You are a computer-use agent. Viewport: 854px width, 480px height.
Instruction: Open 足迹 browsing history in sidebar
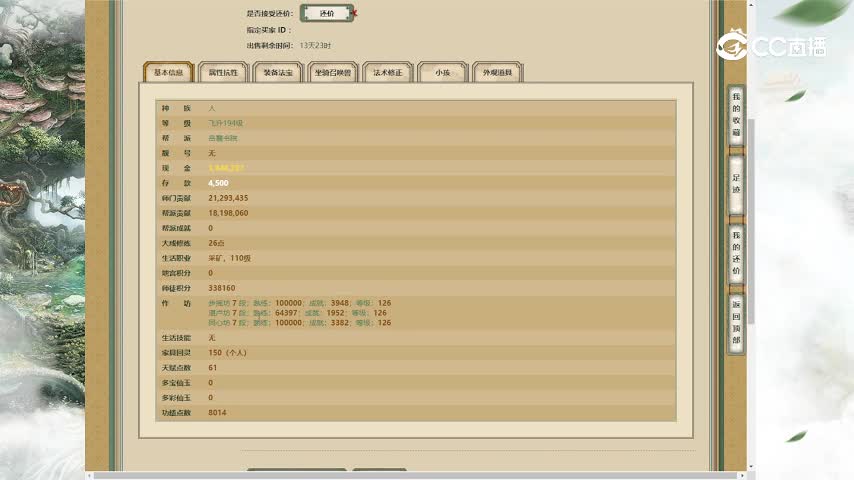(736, 184)
